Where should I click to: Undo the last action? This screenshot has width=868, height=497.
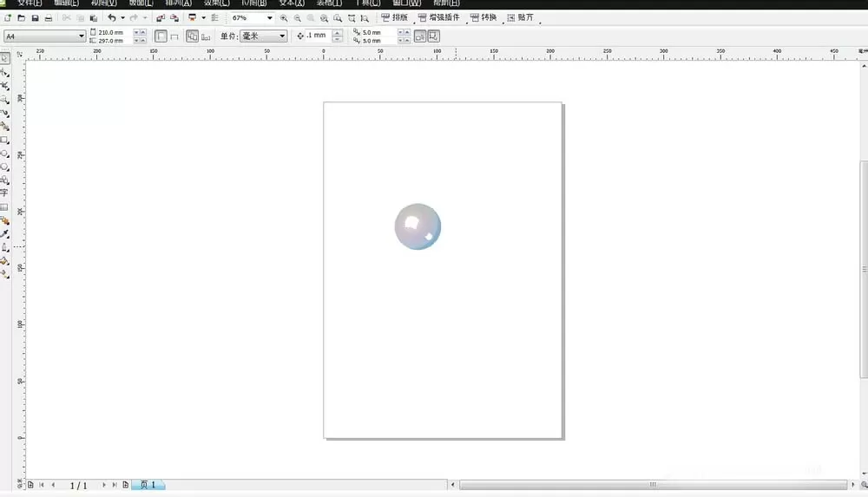tap(112, 18)
